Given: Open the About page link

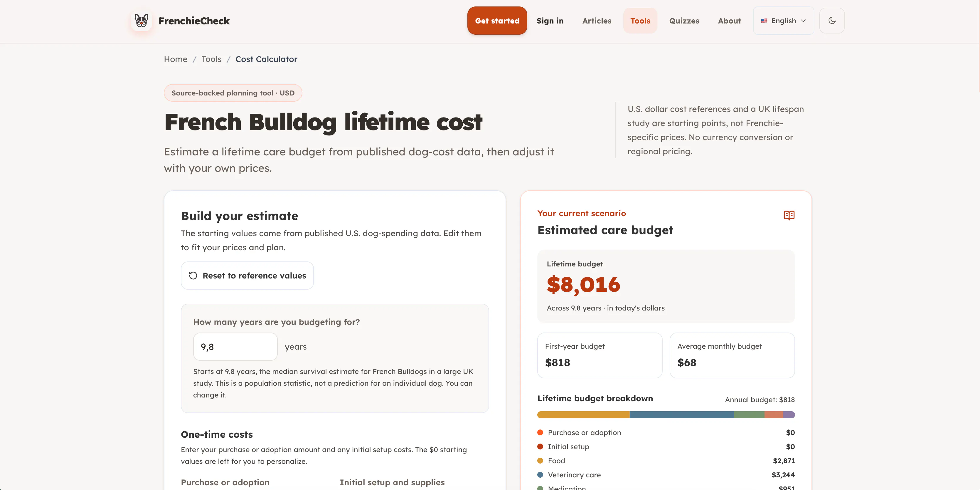Looking at the screenshot, I should tap(729, 21).
